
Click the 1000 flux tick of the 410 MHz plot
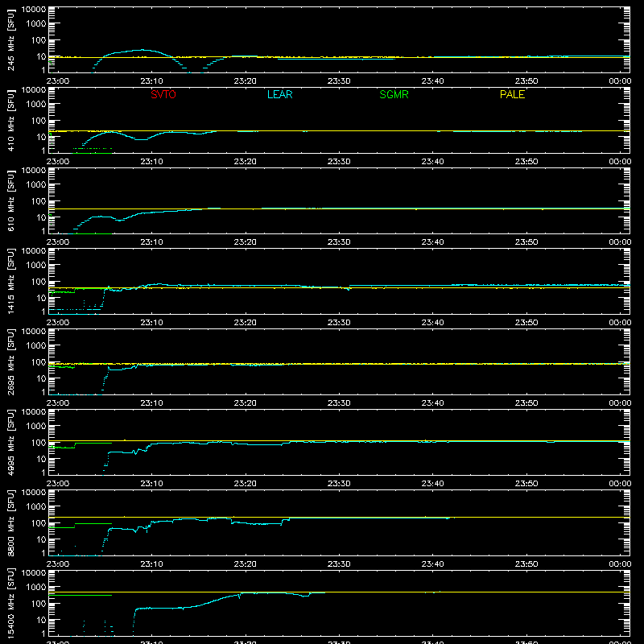point(36,105)
